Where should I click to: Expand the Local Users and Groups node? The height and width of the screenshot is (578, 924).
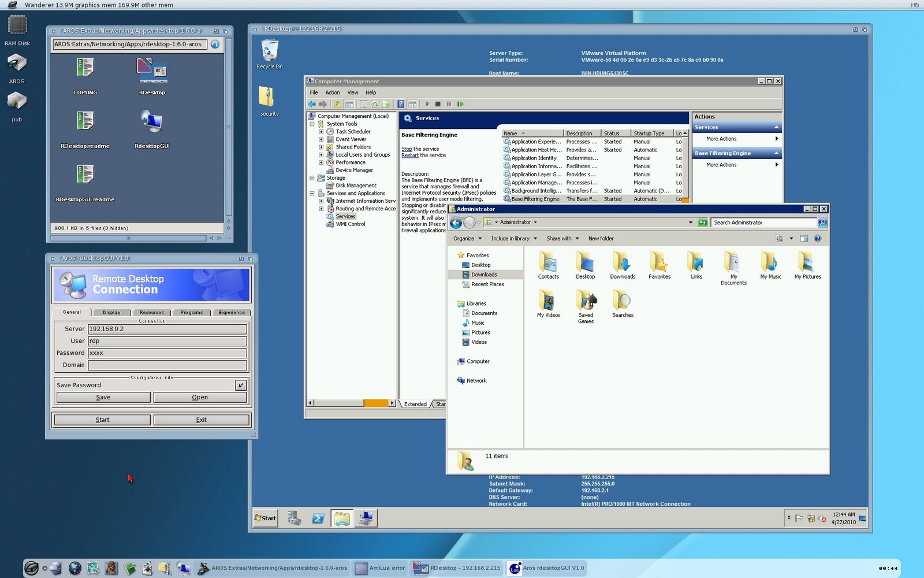pyautogui.click(x=321, y=155)
